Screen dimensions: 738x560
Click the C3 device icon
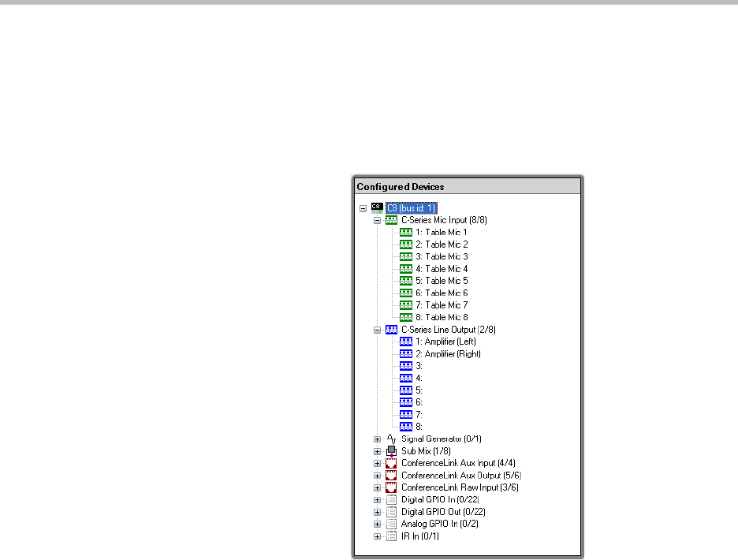coord(376,208)
